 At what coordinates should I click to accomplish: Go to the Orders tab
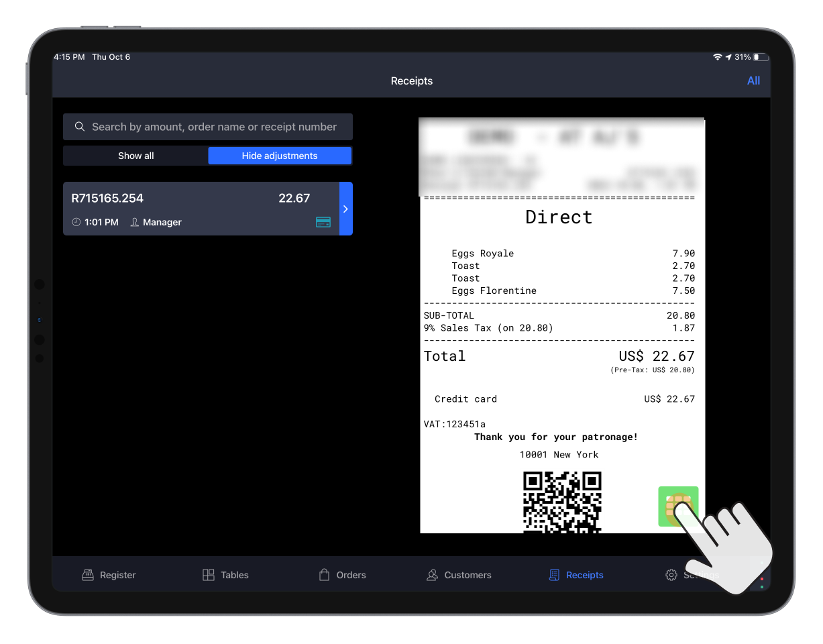[x=342, y=575]
